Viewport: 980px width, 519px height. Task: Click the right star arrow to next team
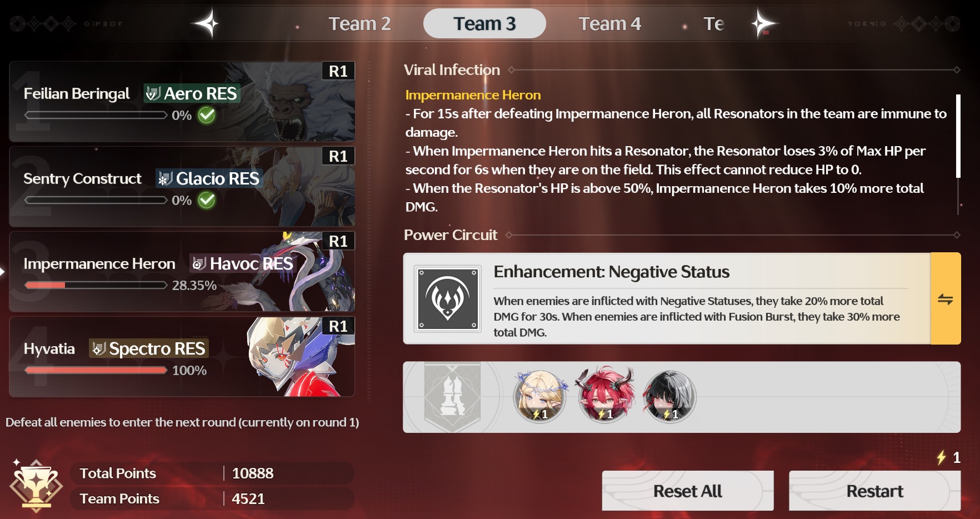[764, 24]
